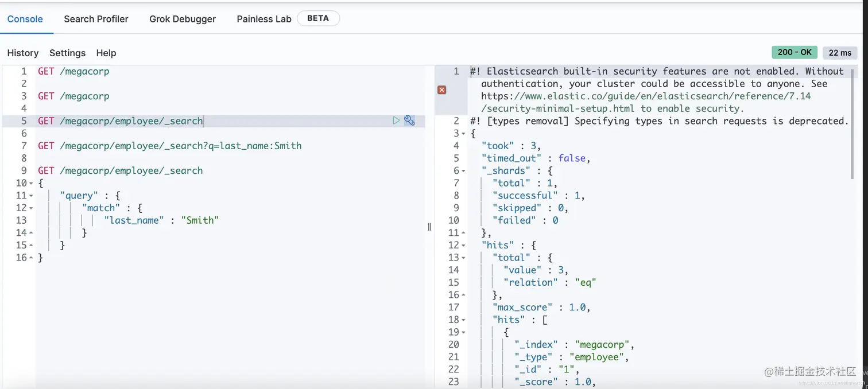Click the "_id" : "1" output line
Screen dimensions: 868x389
click(547, 369)
